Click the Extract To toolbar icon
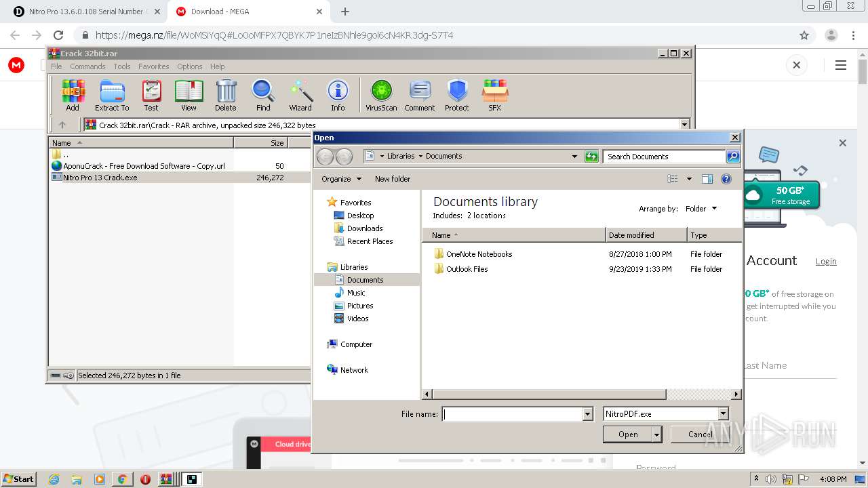This screenshot has width=868, height=488. (112, 95)
